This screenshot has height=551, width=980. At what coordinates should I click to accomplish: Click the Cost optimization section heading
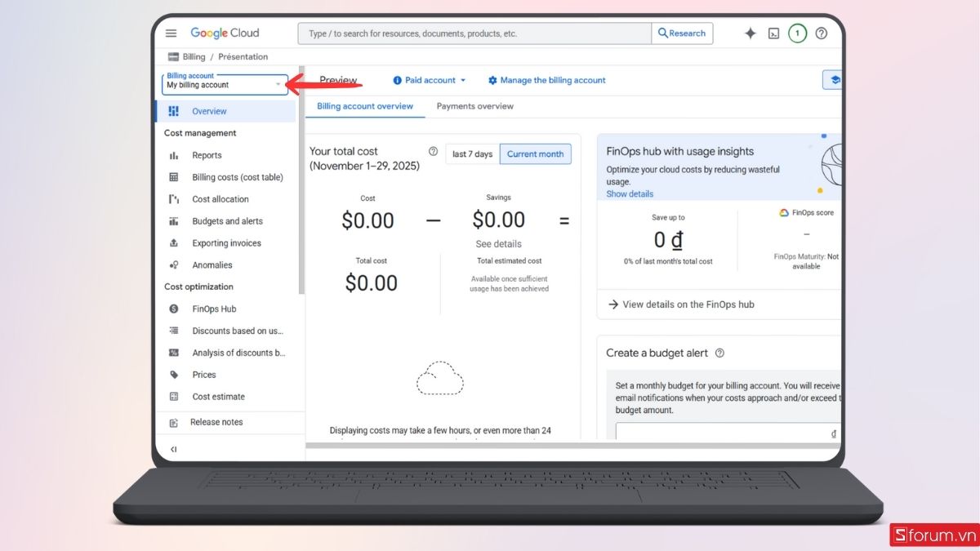(x=198, y=287)
